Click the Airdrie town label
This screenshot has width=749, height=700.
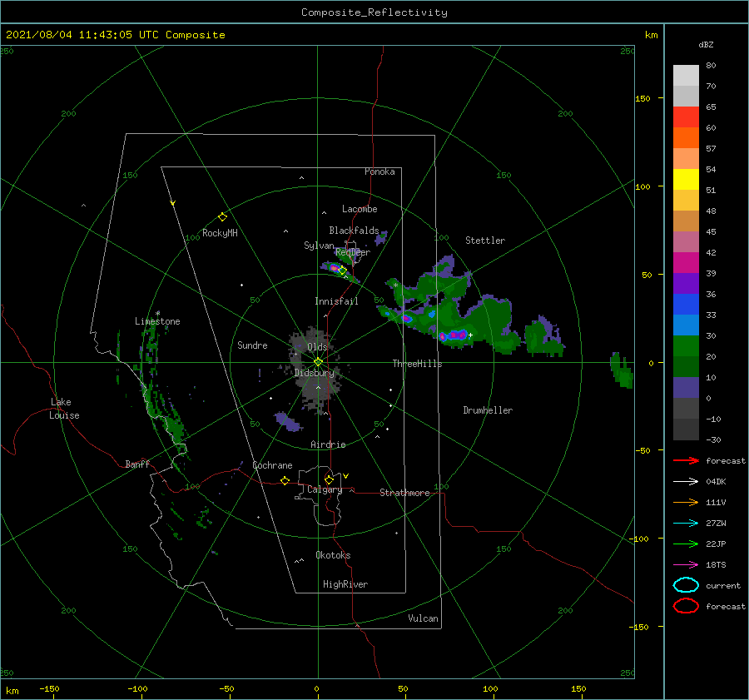(328, 444)
